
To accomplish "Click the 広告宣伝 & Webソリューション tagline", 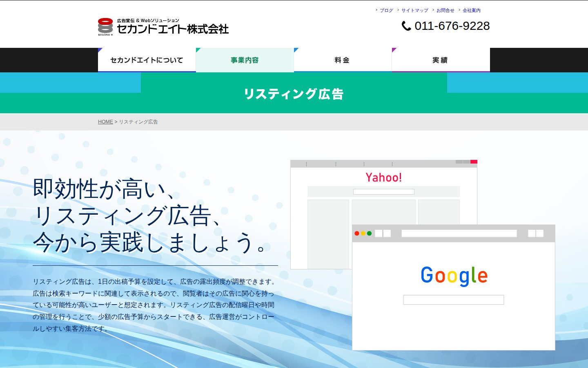I will (148, 20).
